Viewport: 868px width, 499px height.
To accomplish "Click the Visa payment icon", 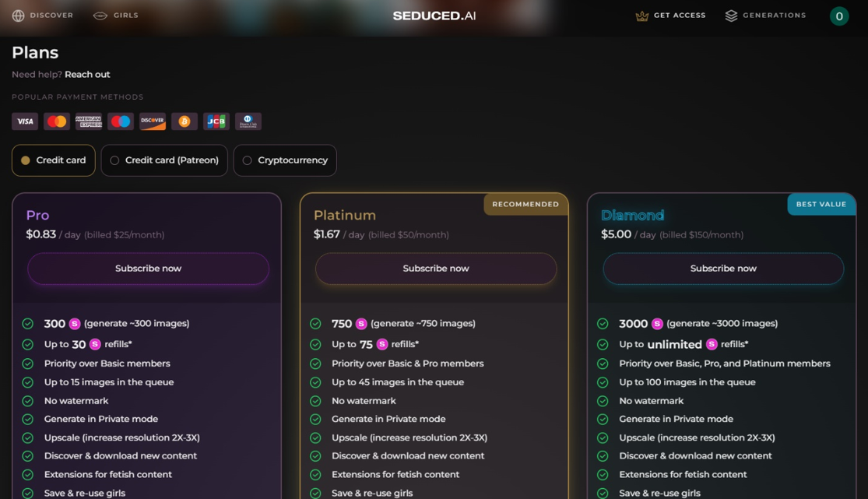I will pyautogui.click(x=25, y=121).
